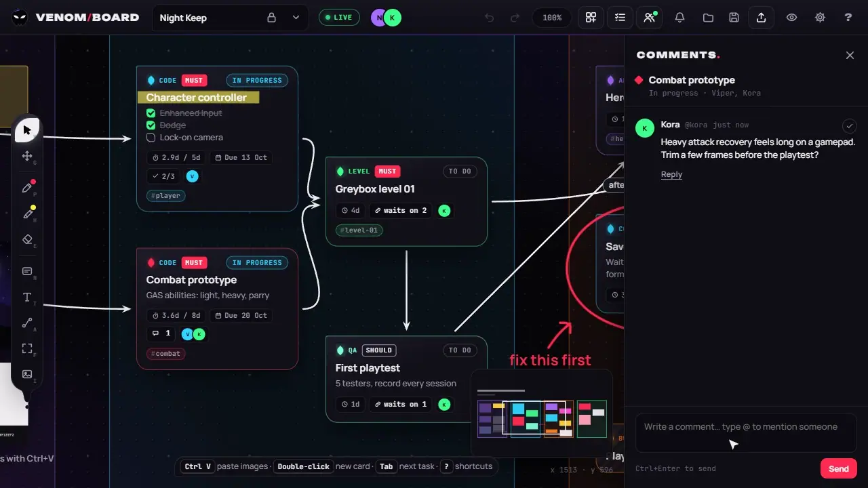Click the #combat tag
Screen dimensions: 868x488
tap(166, 354)
